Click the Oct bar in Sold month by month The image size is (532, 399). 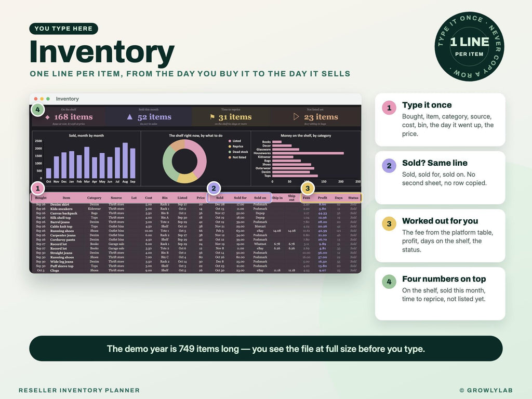48,173
